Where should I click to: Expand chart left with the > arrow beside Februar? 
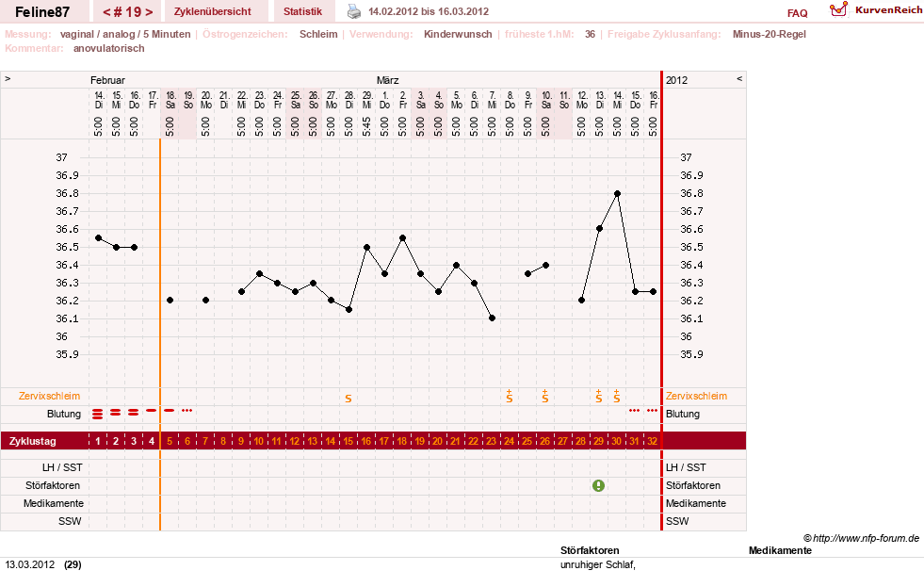[8, 78]
